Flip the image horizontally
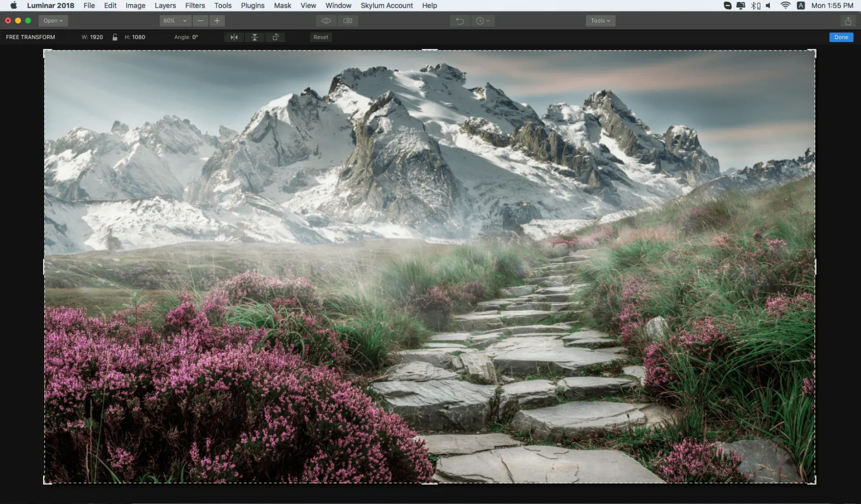861x504 pixels. tap(234, 37)
